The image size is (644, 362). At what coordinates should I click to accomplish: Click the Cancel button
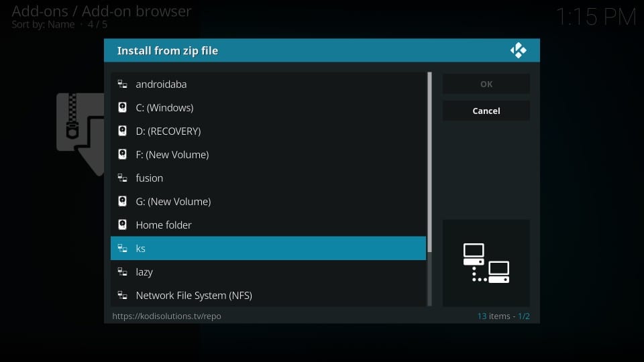tap(486, 111)
